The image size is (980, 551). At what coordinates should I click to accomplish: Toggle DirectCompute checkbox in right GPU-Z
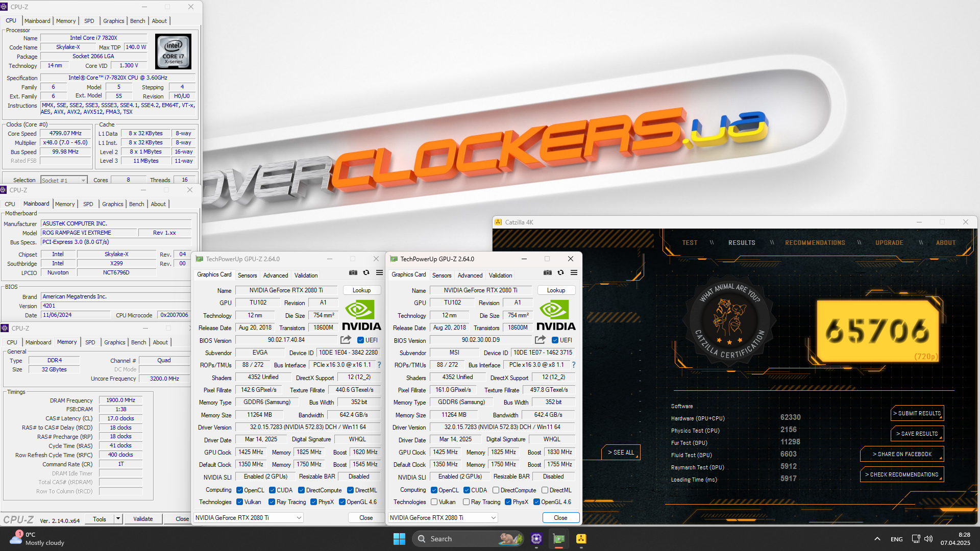tap(496, 490)
